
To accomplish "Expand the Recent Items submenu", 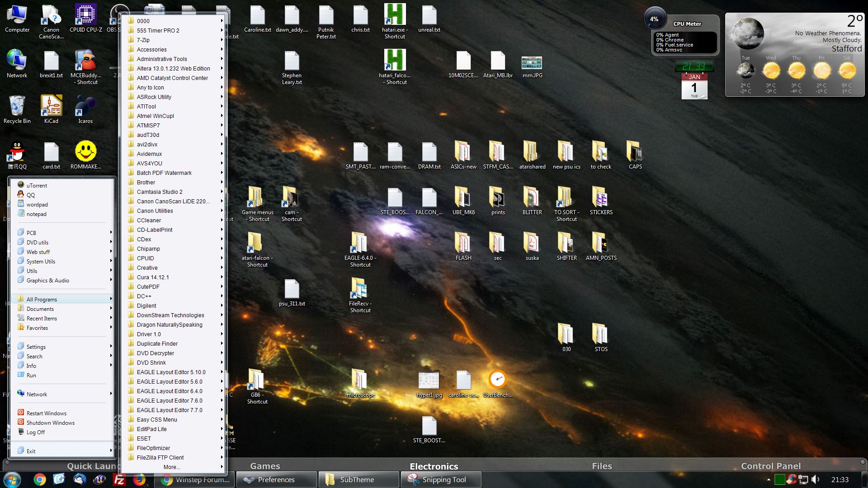I will [x=42, y=319].
